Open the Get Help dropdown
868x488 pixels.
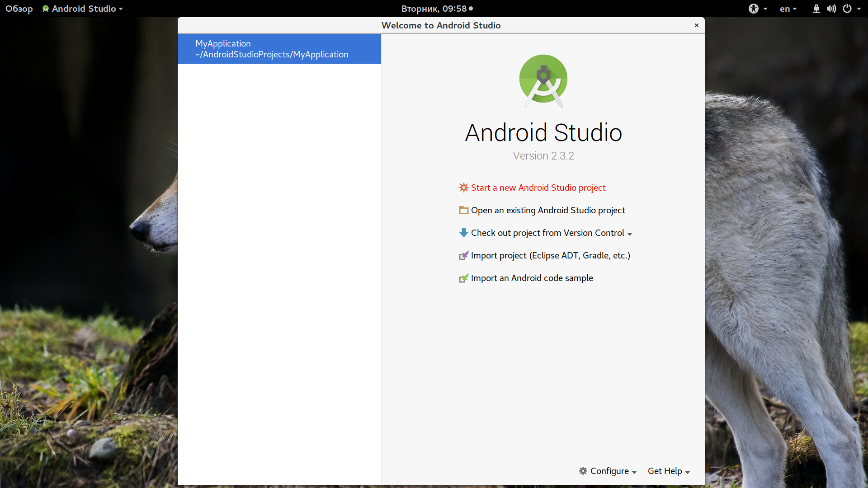point(669,471)
